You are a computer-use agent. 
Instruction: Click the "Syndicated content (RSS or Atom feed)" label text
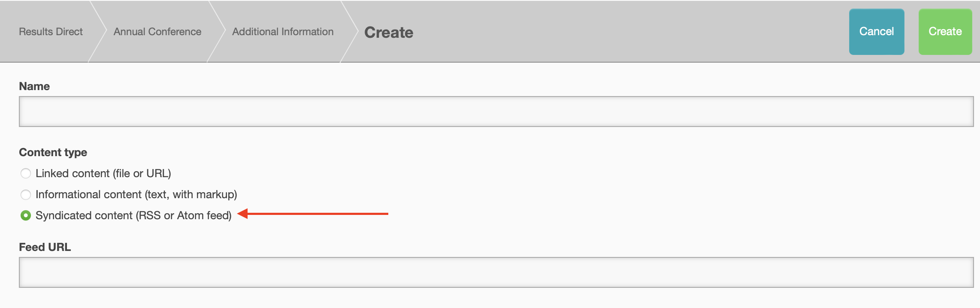[x=133, y=215]
